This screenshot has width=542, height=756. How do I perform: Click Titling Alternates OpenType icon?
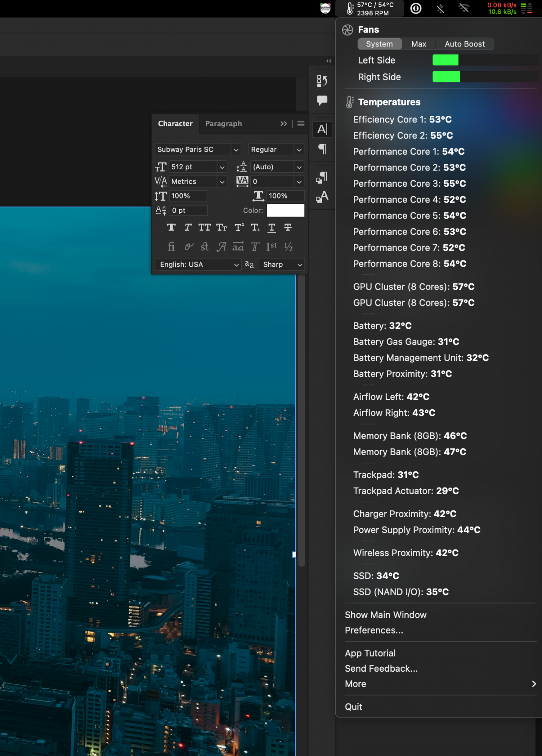point(255,247)
